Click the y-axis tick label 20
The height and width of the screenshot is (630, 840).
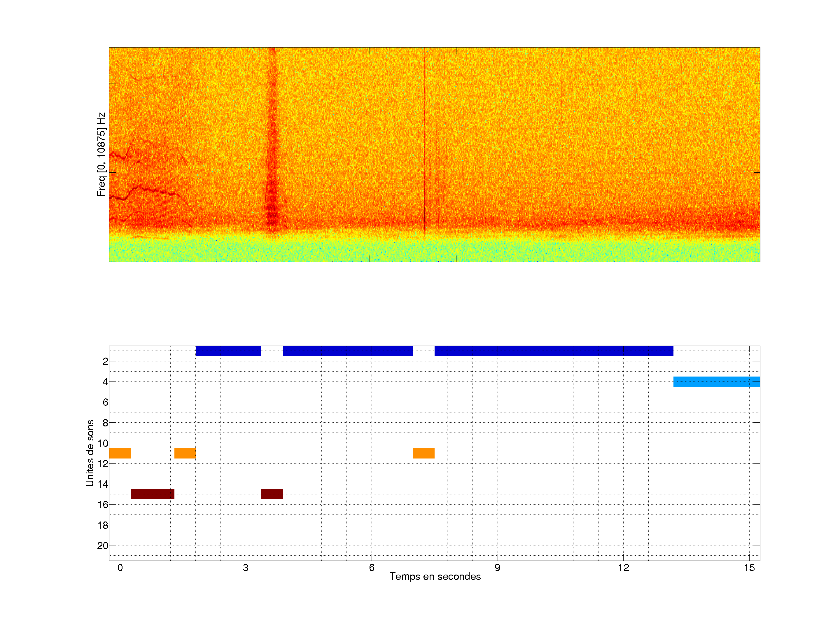coord(103,546)
